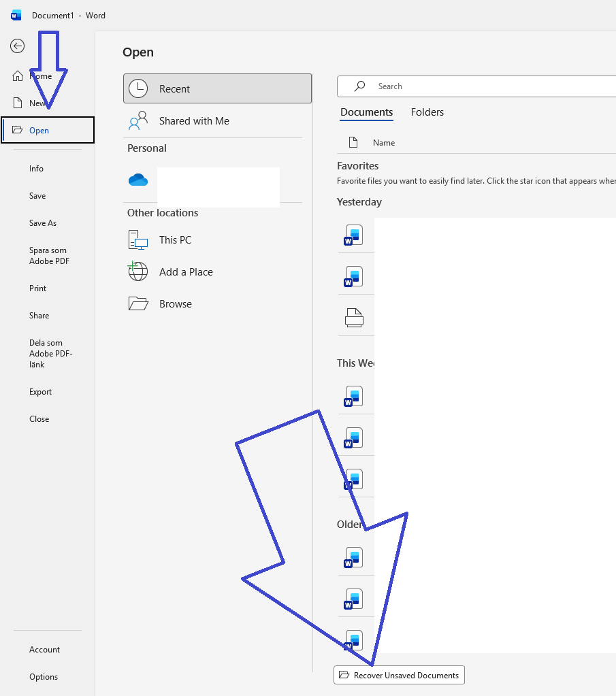Image resolution: width=616 pixels, height=696 pixels.
Task: Click the file type icon column header
Action: click(353, 142)
